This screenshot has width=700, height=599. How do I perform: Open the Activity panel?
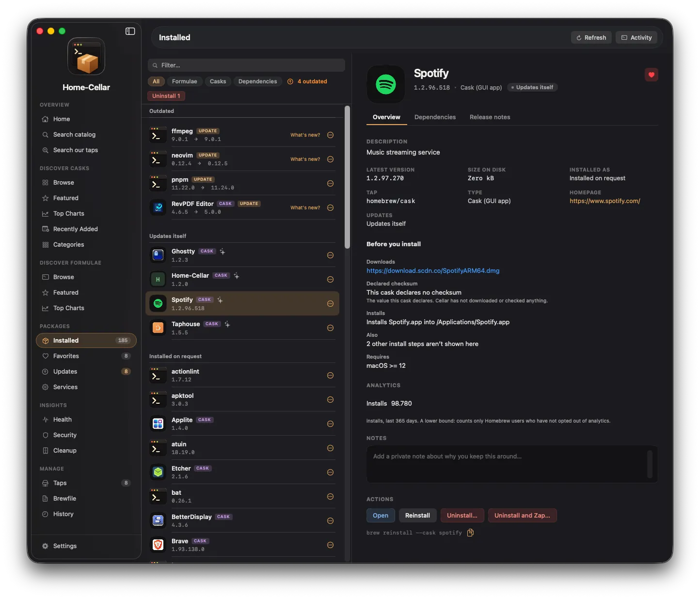(x=636, y=38)
